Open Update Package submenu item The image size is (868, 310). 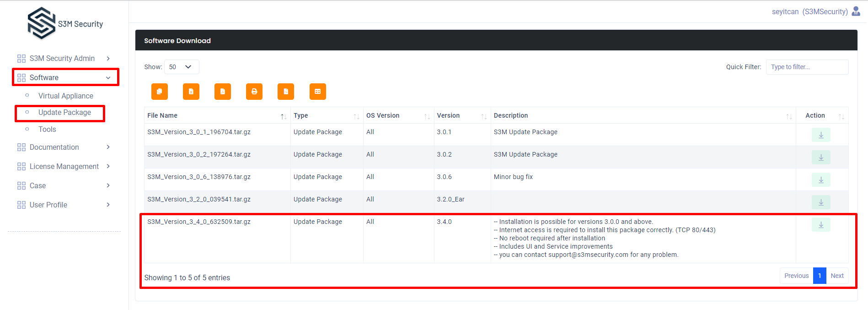pos(64,113)
